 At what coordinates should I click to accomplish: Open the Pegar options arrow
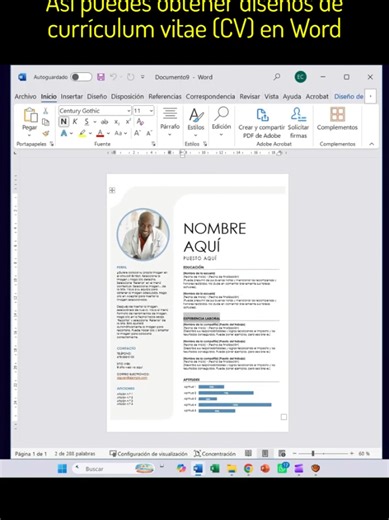(x=29, y=135)
